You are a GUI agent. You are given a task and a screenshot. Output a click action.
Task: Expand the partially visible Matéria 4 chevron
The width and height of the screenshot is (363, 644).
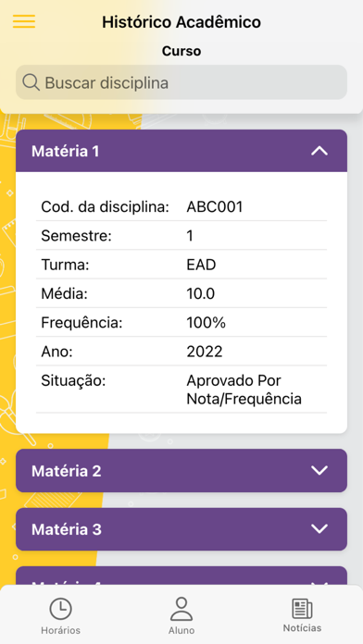(x=319, y=583)
